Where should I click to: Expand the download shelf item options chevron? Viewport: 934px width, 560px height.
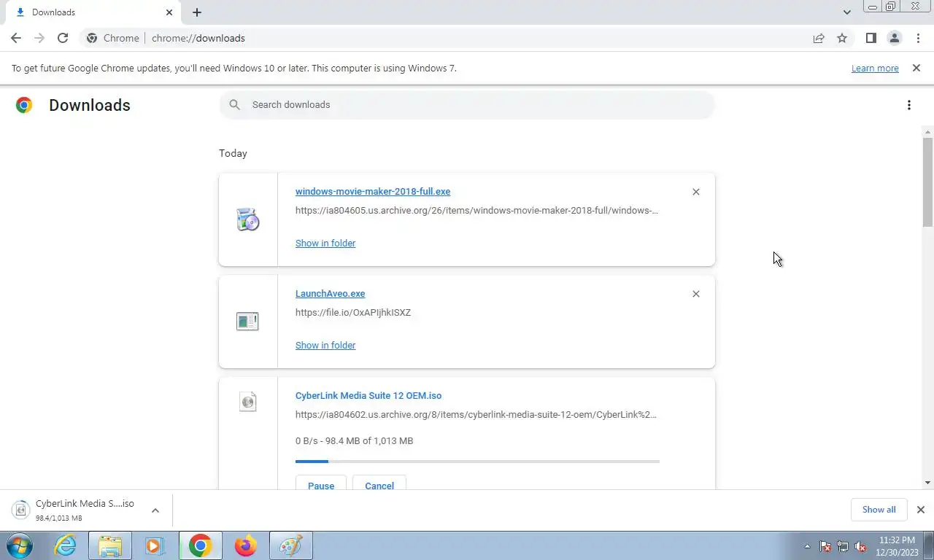pyautogui.click(x=155, y=510)
